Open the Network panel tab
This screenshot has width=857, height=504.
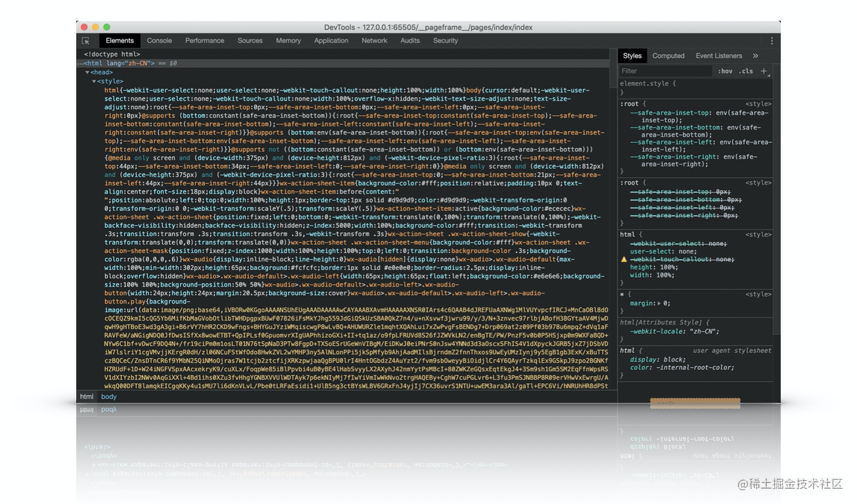click(374, 41)
